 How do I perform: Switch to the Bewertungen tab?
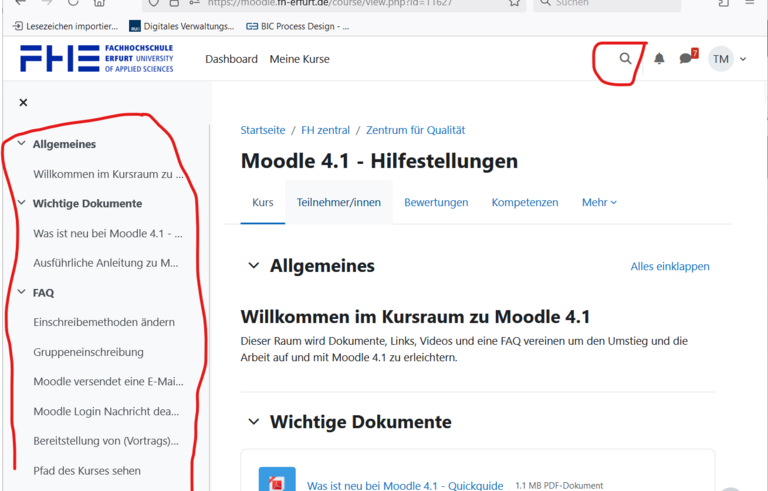[x=436, y=202]
